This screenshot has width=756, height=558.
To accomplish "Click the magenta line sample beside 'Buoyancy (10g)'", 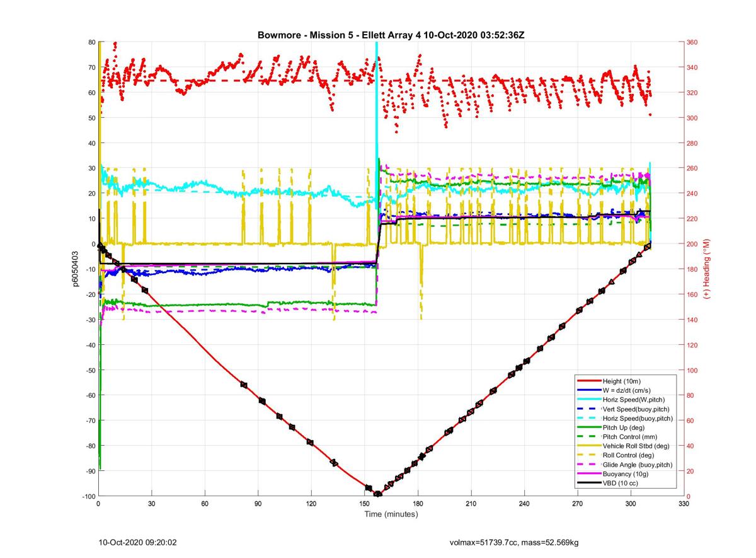I will click(589, 474).
